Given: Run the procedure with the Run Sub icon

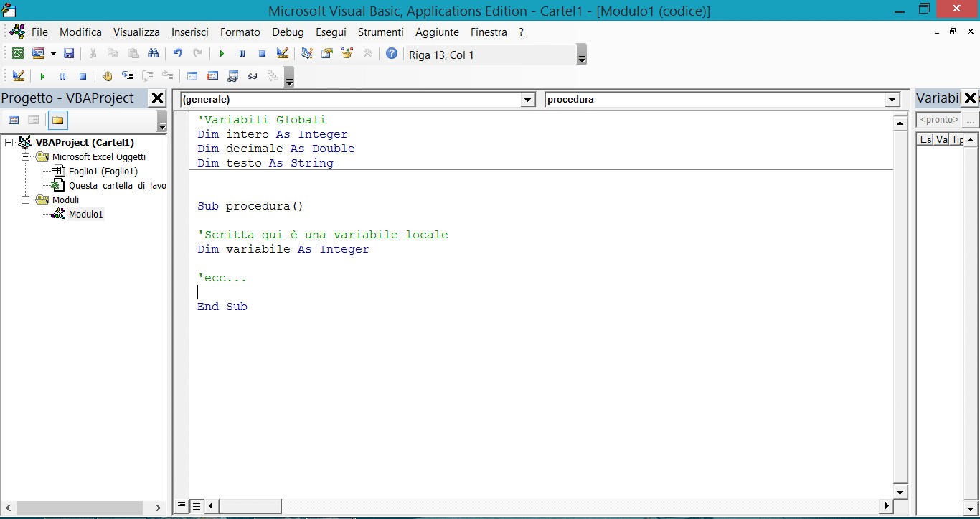Looking at the screenshot, I should point(221,53).
